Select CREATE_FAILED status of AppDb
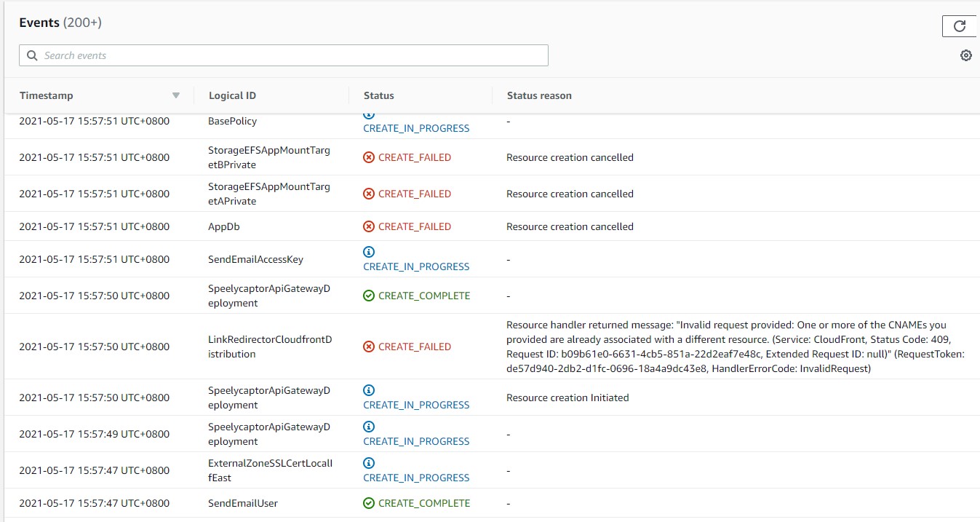 [x=415, y=226]
